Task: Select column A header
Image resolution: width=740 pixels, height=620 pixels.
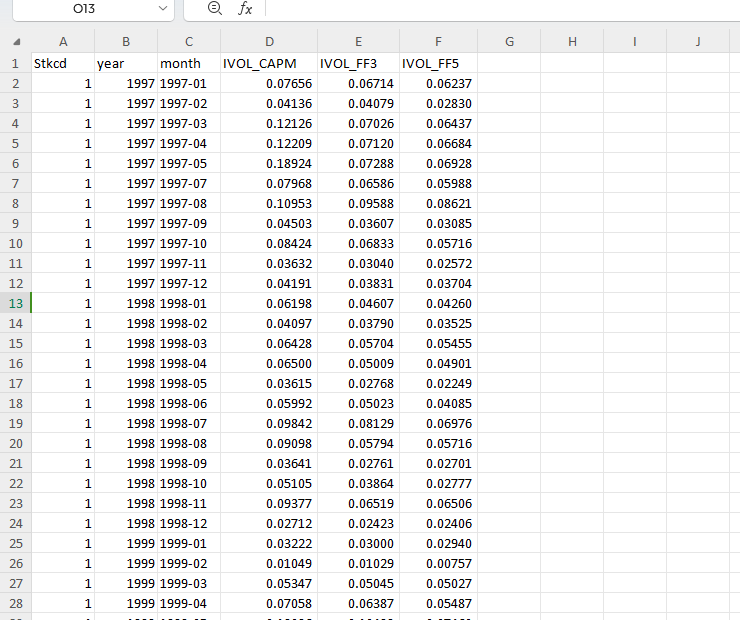Action: 63,42
